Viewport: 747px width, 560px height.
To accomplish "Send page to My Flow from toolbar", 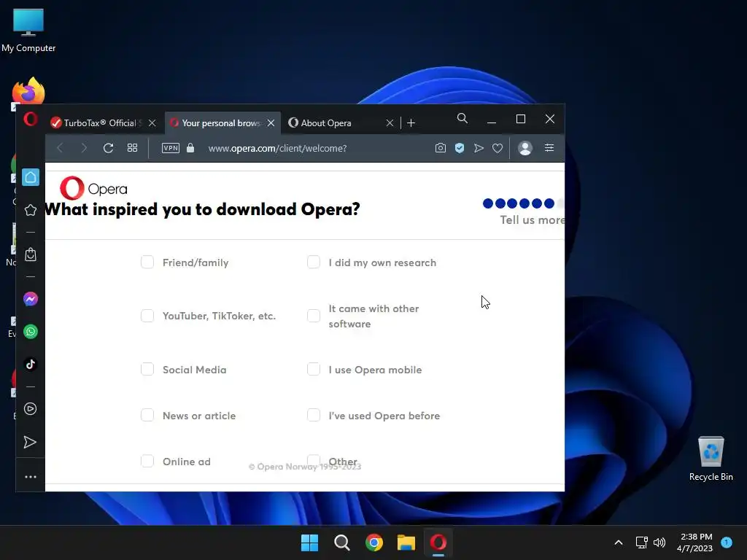I will tap(479, 148).
